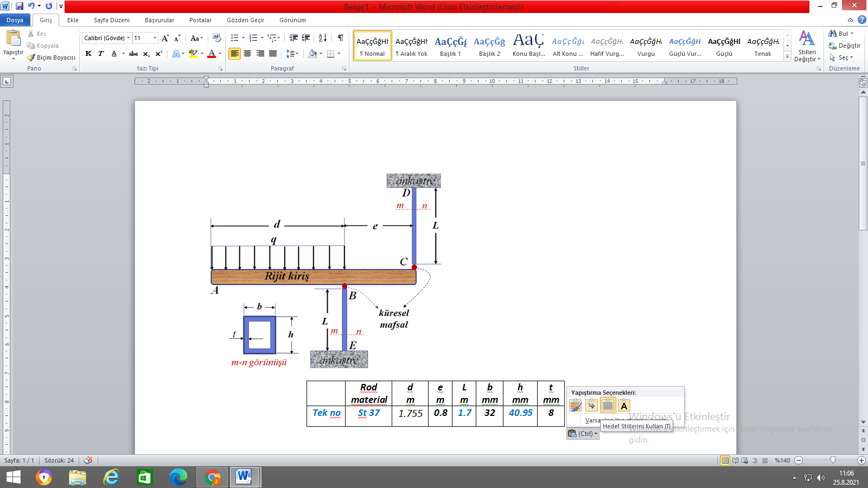Viewport: 868px width, 488px height.
Task: Apply the Başlık 1 style
Action: pyautogui.click(x=450, y=46)
